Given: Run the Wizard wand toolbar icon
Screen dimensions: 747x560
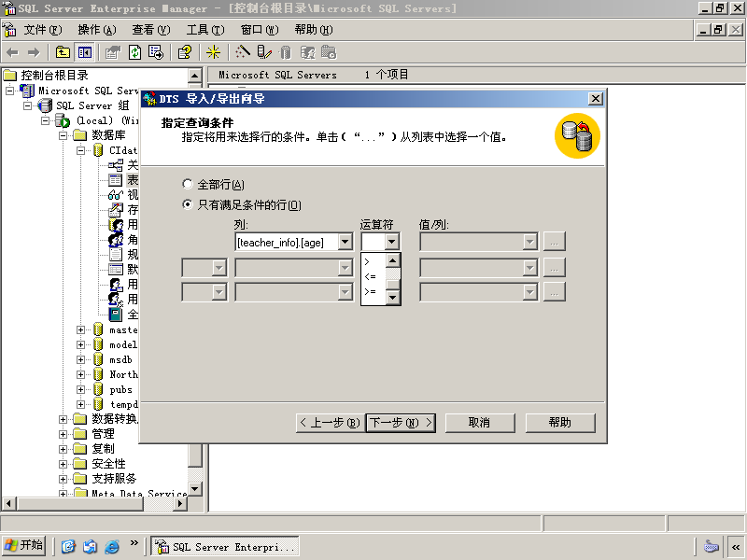Looking at the screenshot, I should point(242,52).
